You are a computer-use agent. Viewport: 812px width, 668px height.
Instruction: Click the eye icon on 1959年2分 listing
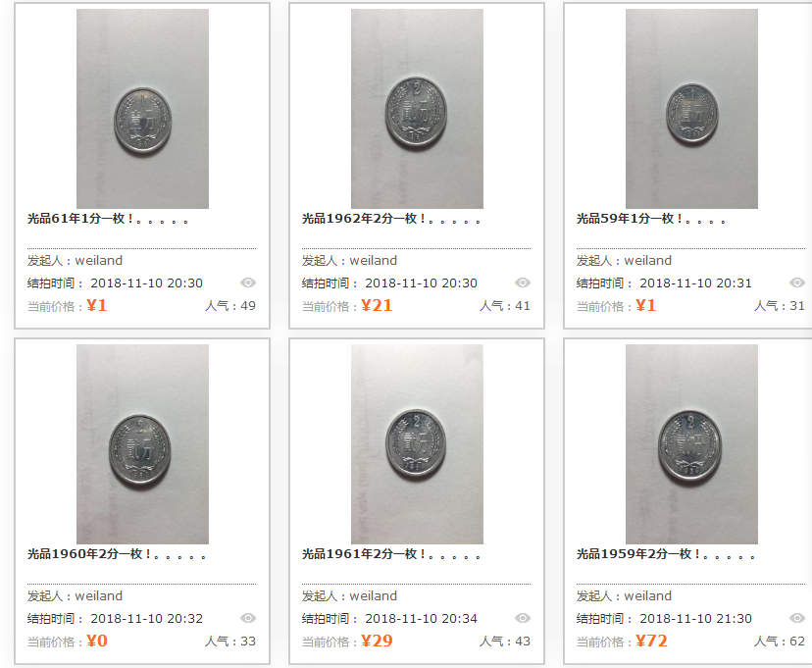[797, 618]
